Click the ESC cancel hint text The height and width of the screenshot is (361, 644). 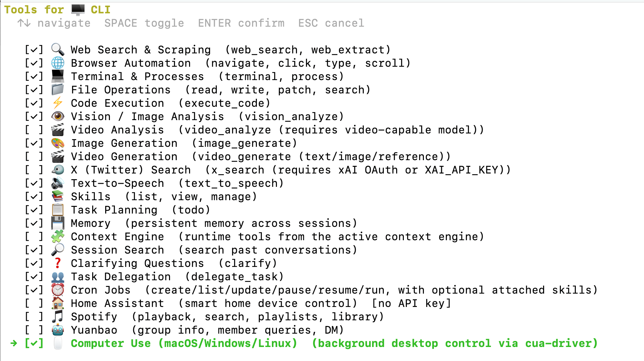(x=331, y=23)
